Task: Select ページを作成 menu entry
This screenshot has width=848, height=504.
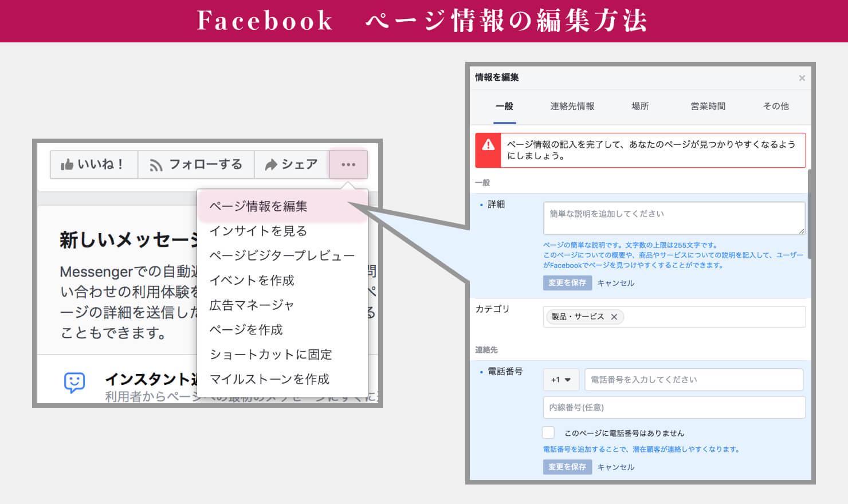Action: point(246,330)
